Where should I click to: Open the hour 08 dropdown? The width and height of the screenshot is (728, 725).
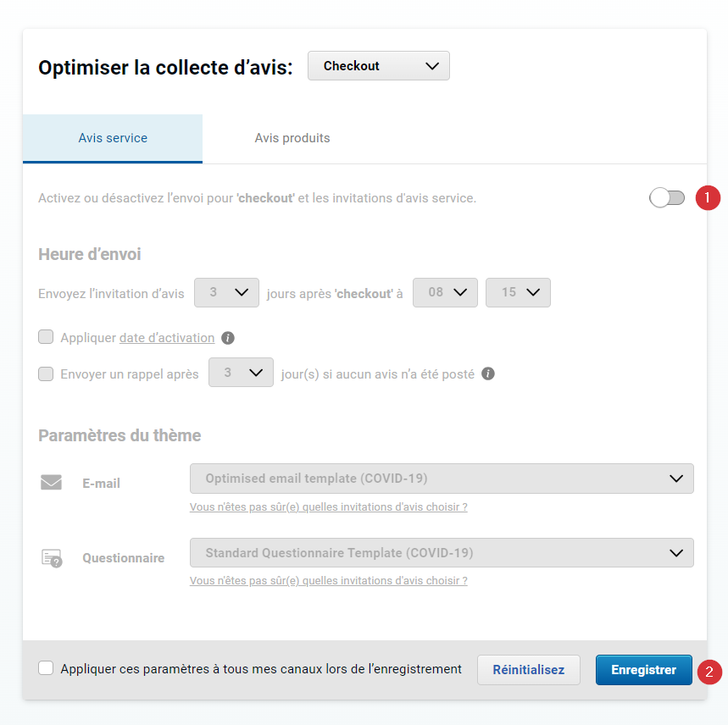445,293
